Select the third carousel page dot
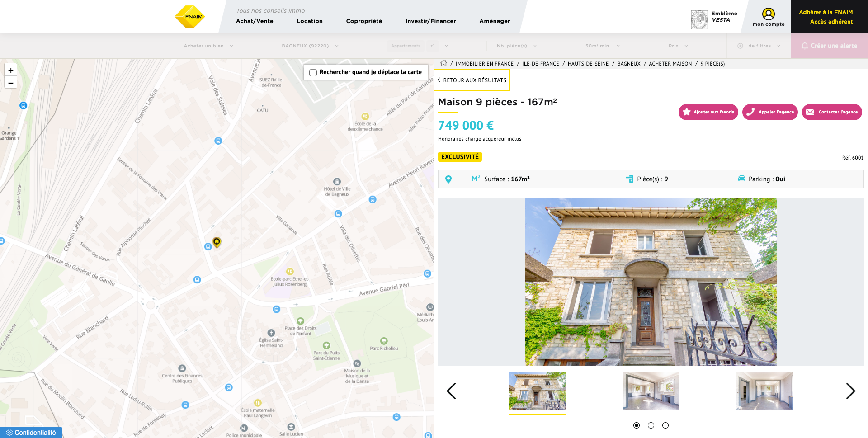 click(665, 425)
